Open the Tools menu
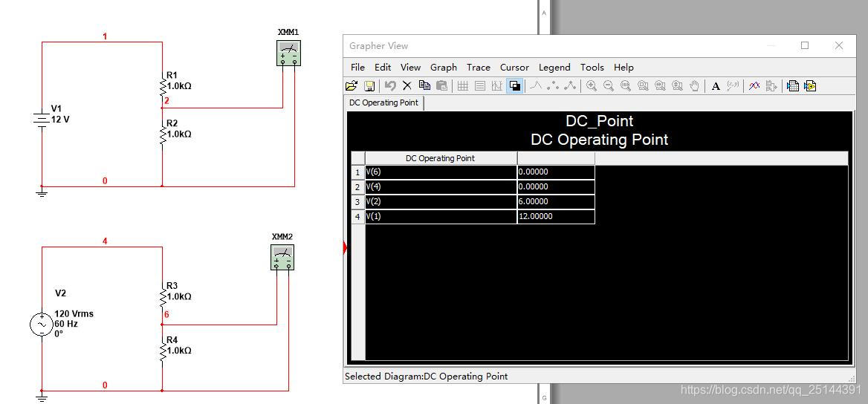This screenshot has width=868, height=404. coord(592,67)
